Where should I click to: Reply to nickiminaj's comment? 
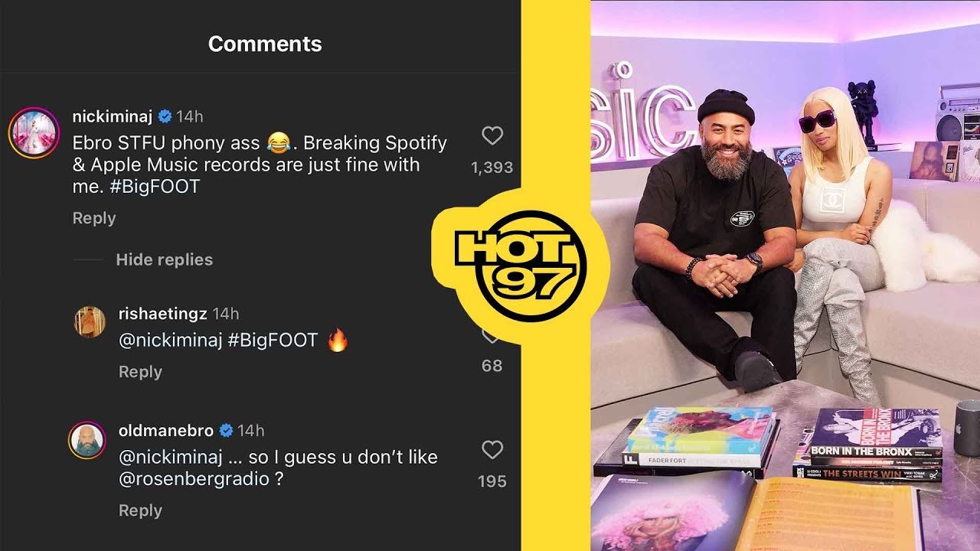coord(94,218)
